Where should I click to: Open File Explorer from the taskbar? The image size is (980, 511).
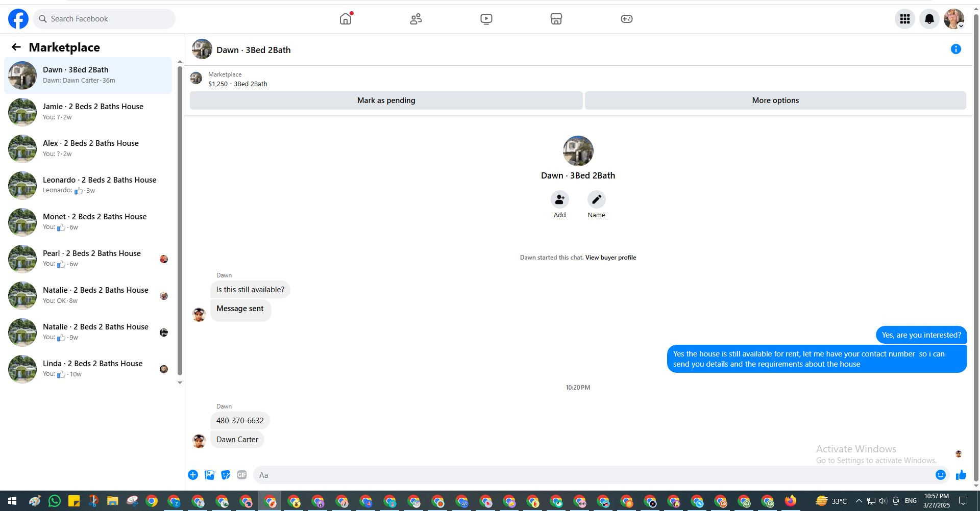click(113, 501)
